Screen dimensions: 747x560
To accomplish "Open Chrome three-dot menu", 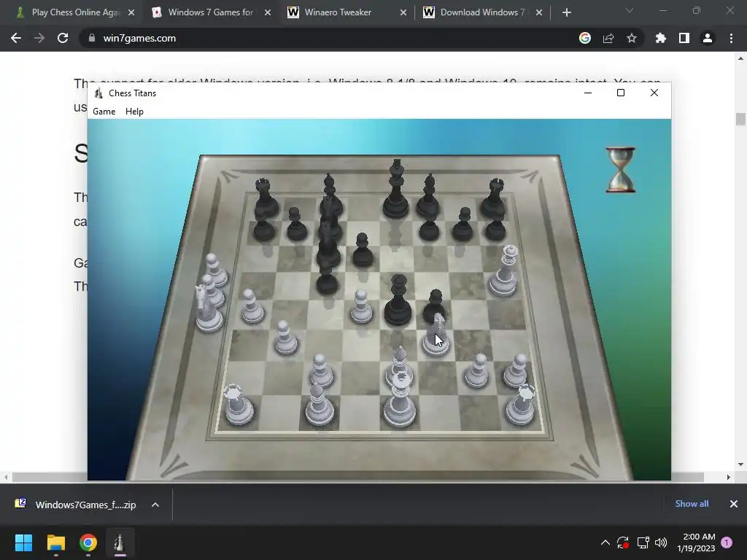I will (731, 38).
